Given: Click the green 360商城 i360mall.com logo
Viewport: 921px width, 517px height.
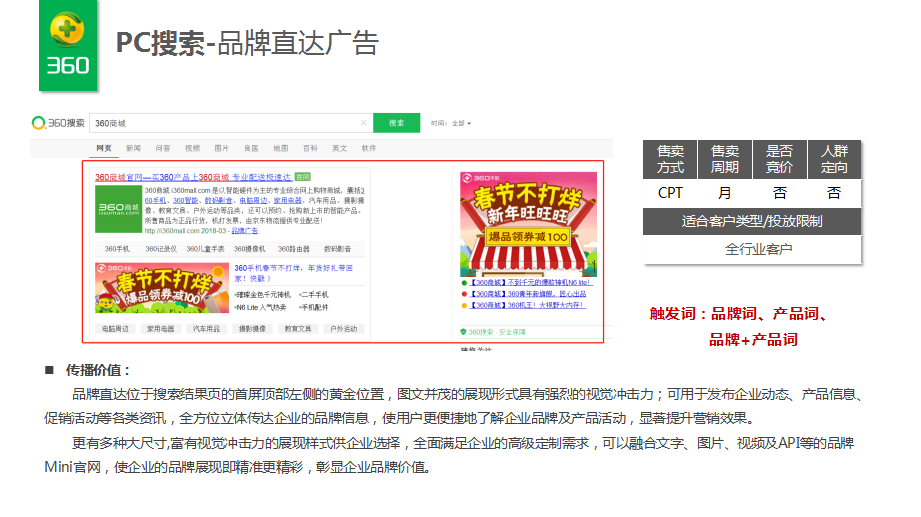Looking at the screenshot, I should [x=119, y=209].
